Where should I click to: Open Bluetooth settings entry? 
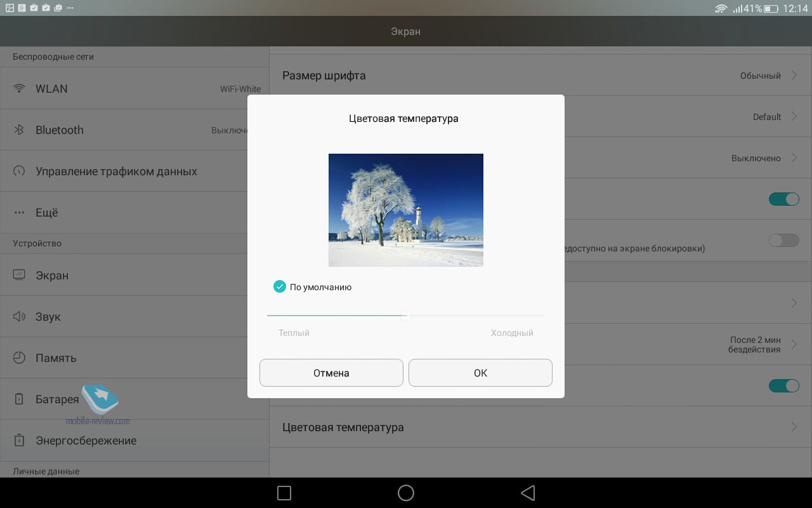point(134,130)
